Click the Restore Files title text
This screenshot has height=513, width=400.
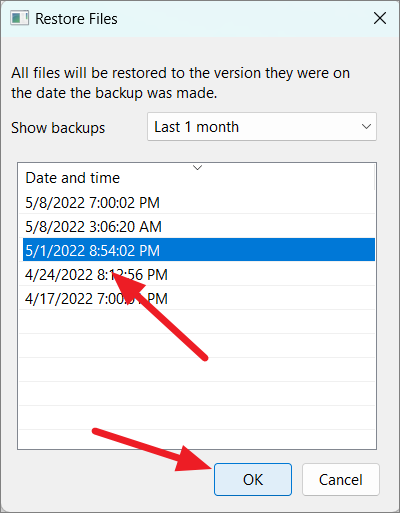click(76, 19)
